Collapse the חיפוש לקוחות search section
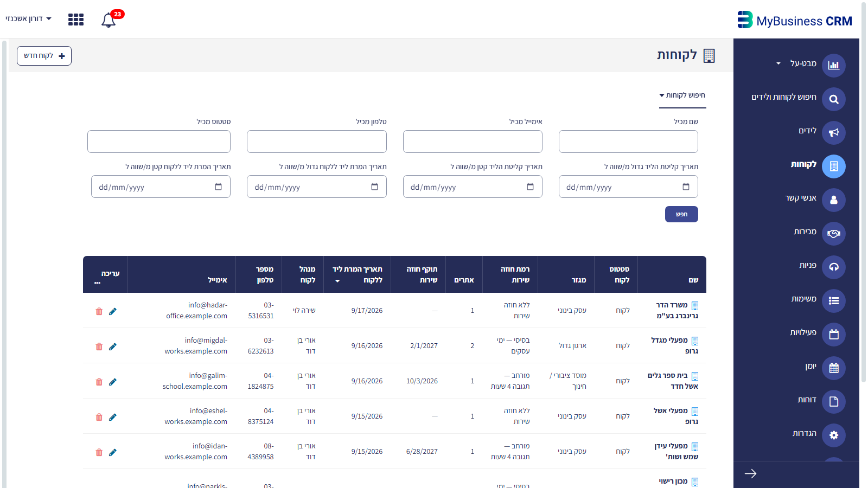Screen dimensions: 868x488 [682, 95]
